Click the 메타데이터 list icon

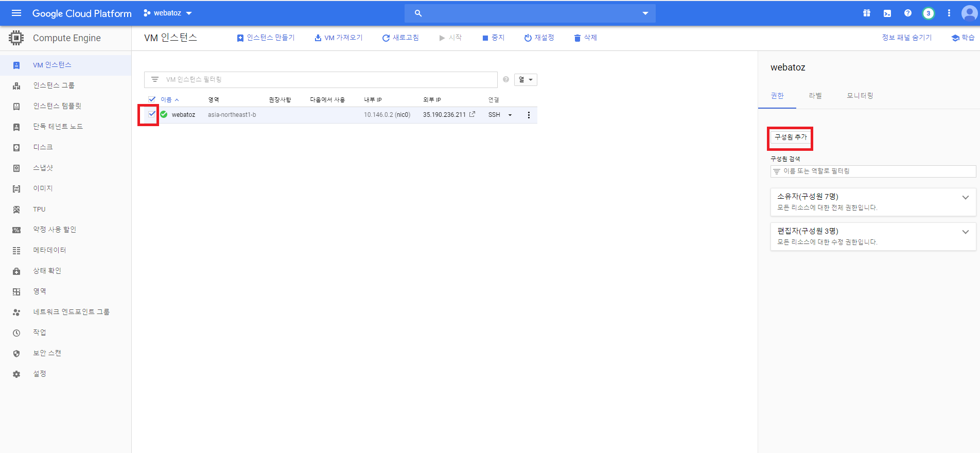(x=16, y=251)
